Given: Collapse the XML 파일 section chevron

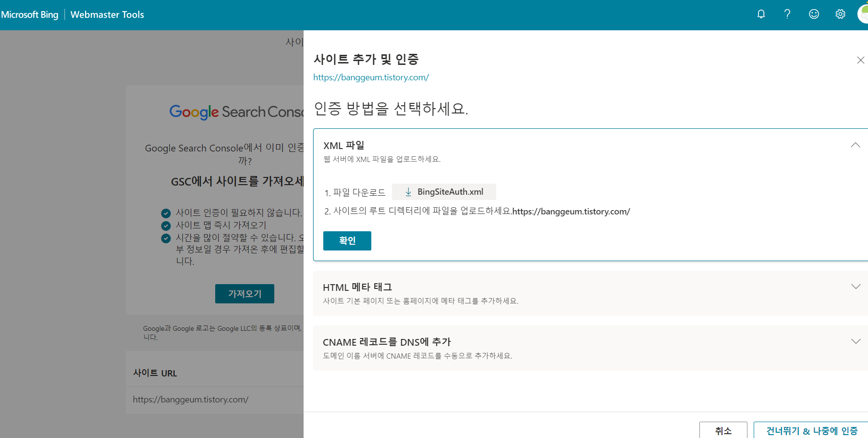Looking at the screenshot, I should 855,145.
